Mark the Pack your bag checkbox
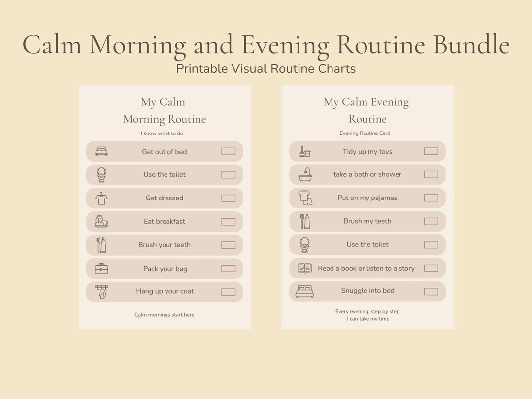 click(x=229, y=269)
